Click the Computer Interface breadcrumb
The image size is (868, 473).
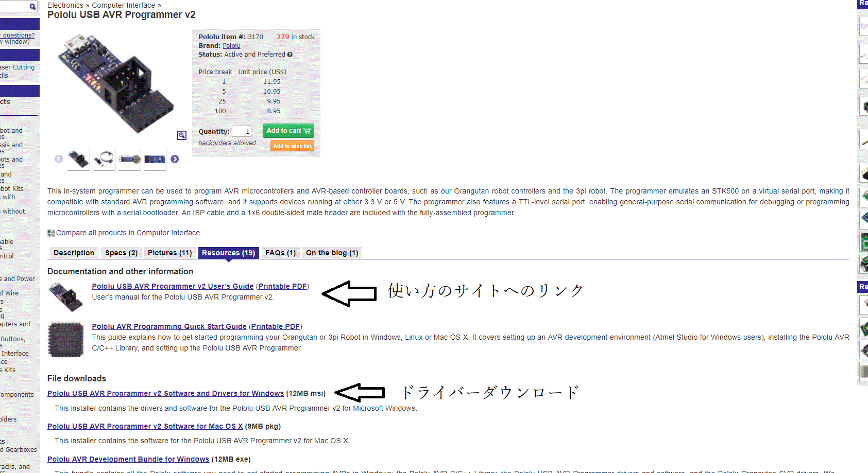click(124, 5)
